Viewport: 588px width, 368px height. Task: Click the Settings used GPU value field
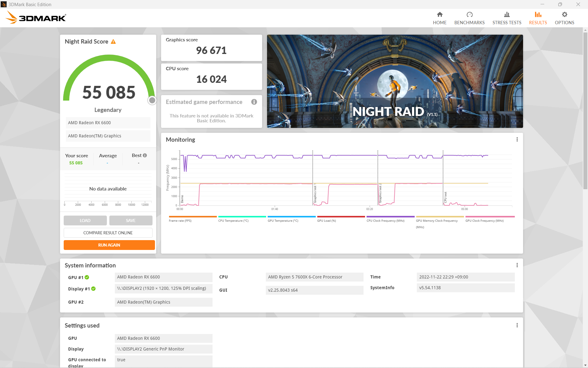point(164,338)
